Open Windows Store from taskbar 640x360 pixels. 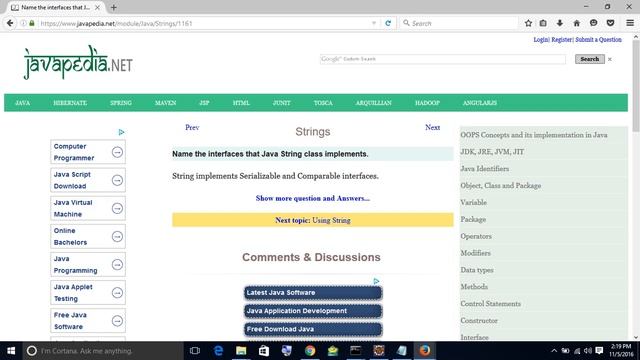pyautogui.click(x=264, y=351)
